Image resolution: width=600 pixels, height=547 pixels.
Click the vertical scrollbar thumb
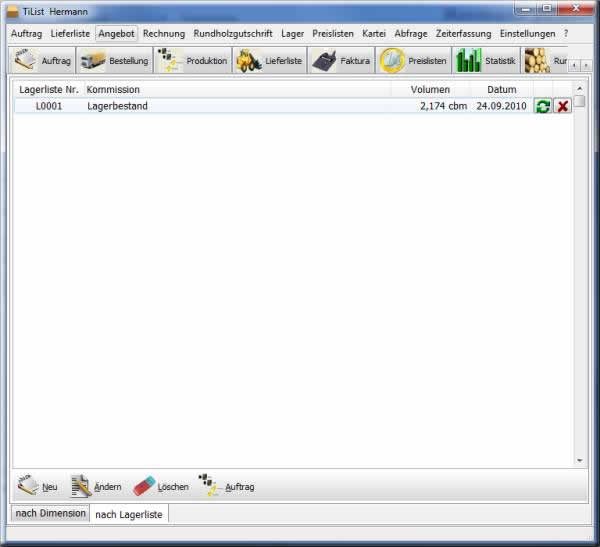(x=580, y=101)
